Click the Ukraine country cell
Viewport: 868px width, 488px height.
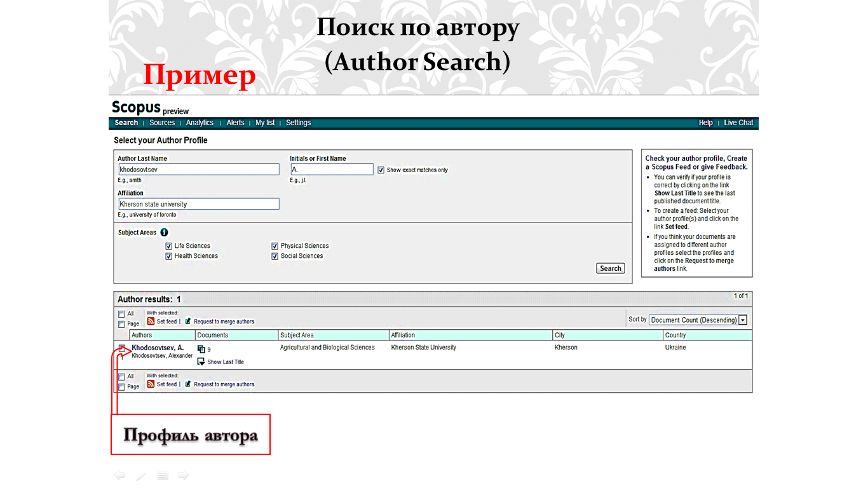click(675, 348)
